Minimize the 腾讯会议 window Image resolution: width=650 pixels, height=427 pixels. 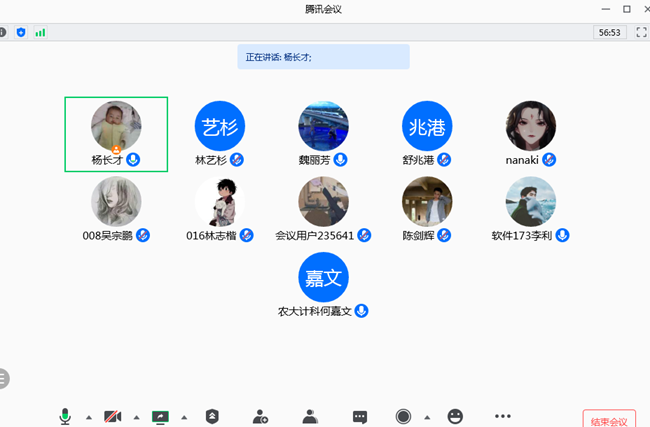point(606,9)
